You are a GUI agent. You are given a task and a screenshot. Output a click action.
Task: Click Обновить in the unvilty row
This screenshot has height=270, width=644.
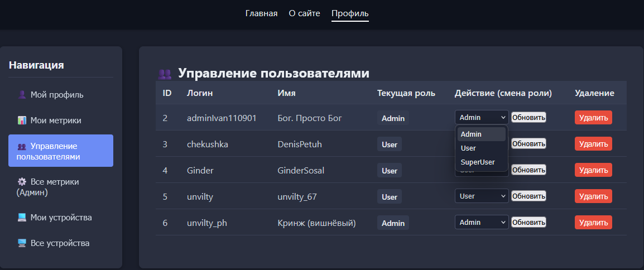click(528, 196)
